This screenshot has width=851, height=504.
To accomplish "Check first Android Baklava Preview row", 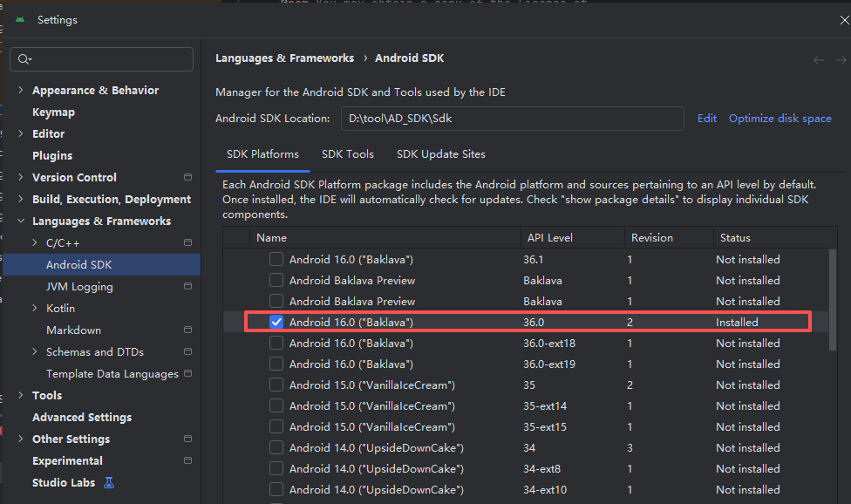I will pyautogui.click(x=276, y=280).
